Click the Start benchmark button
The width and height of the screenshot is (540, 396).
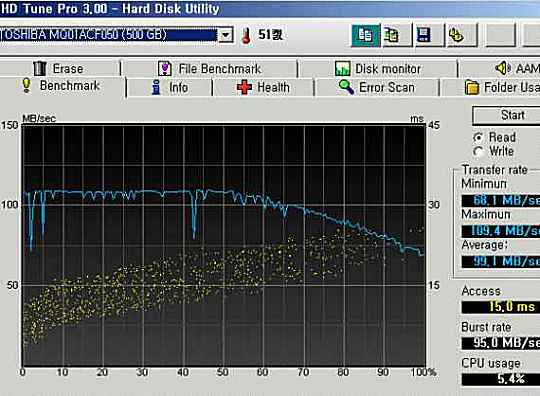pos(512,115)
